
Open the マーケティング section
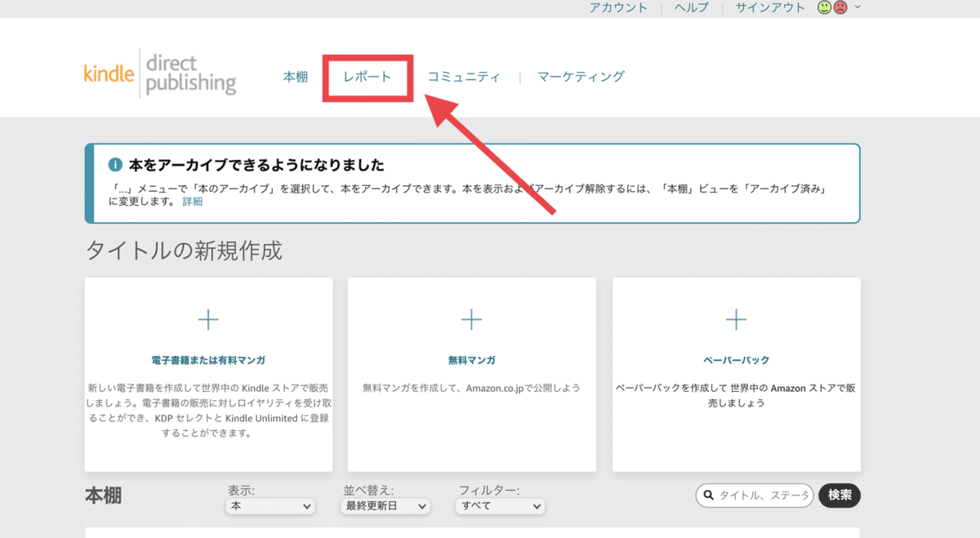click(580, 76)
